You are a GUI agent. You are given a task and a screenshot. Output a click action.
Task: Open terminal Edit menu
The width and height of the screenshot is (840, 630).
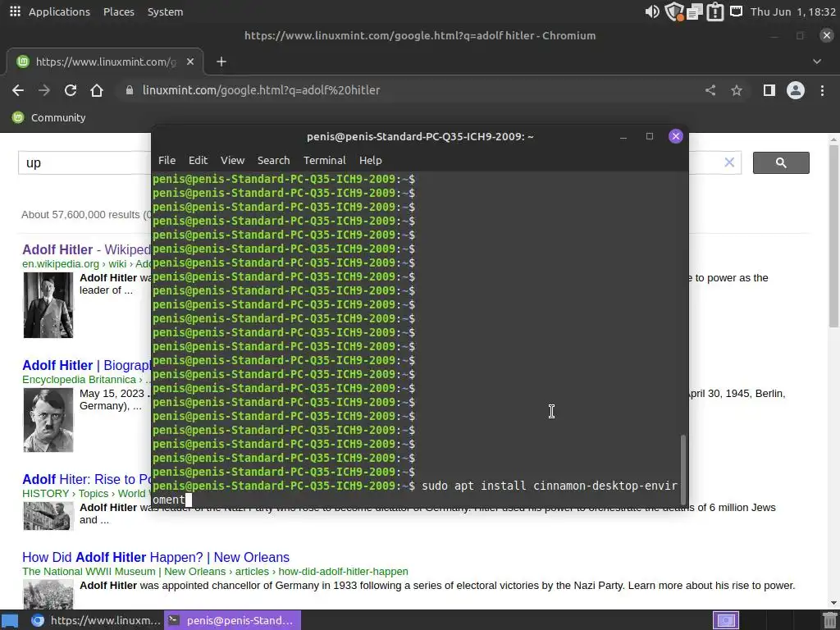[198, 160]
